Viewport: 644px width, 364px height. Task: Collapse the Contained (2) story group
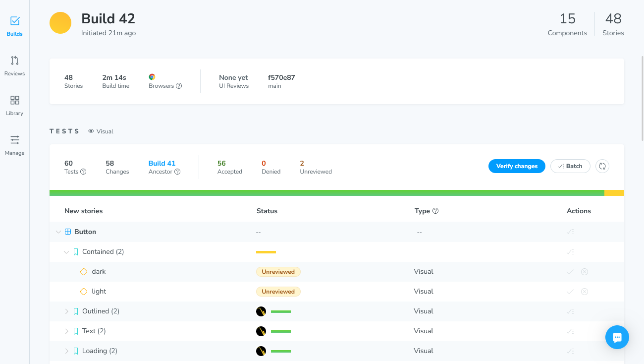[66, 252]
